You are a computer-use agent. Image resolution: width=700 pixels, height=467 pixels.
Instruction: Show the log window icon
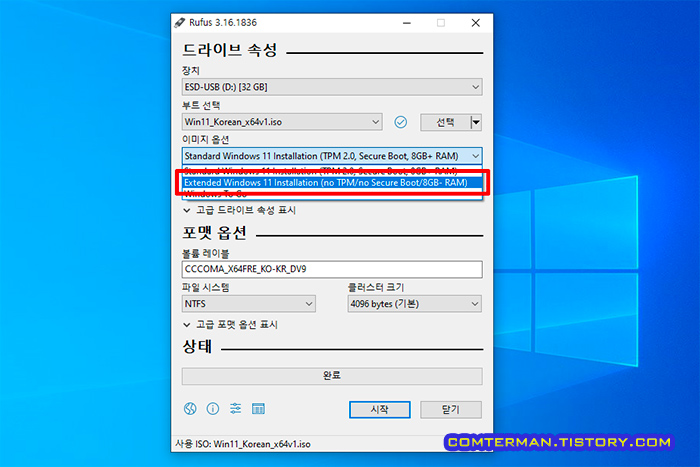[258, 409]
